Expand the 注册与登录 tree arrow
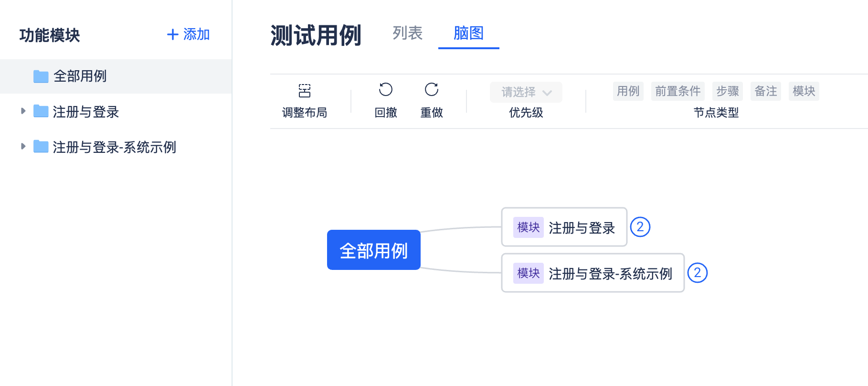868x386 pixels. (x=23, y=111)
